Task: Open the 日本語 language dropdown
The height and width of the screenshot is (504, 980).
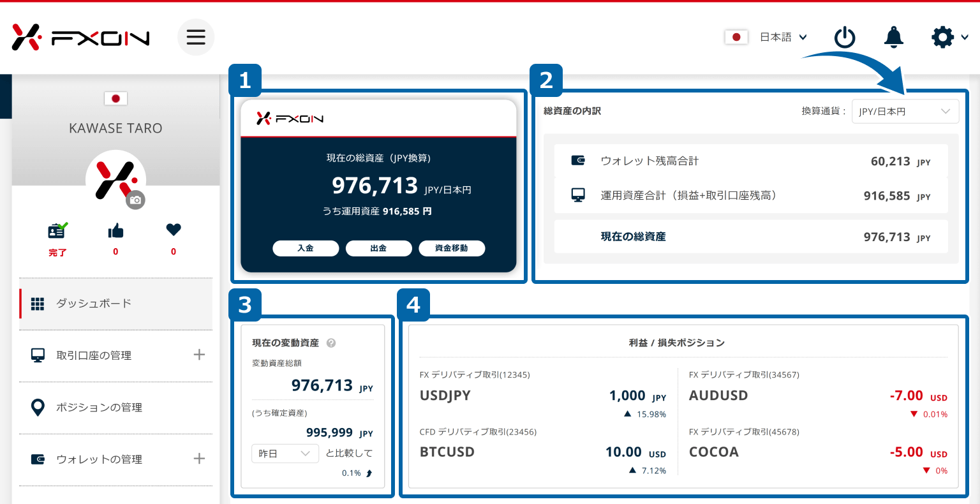Action: 783,37
